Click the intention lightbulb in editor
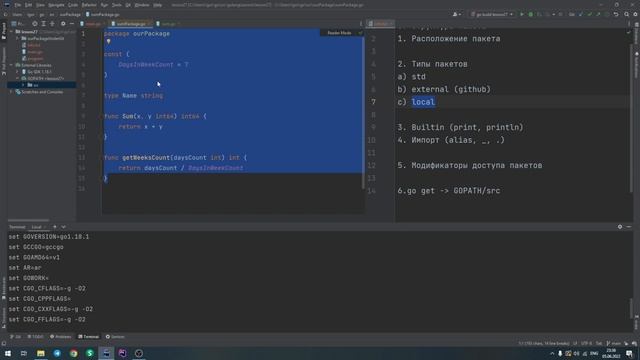 [x=109, y=41]
